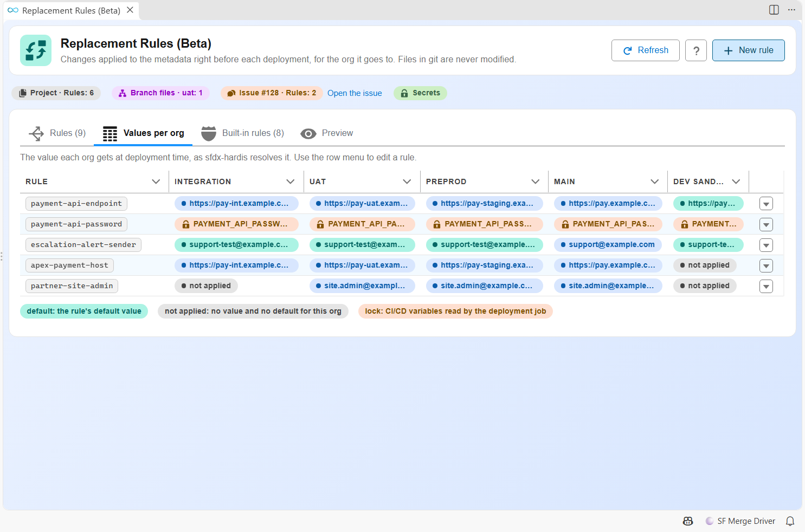The height and width of the screenshot is (532, 805).
Task: Select the Values per org tab
Action: [x=143, y=133]
